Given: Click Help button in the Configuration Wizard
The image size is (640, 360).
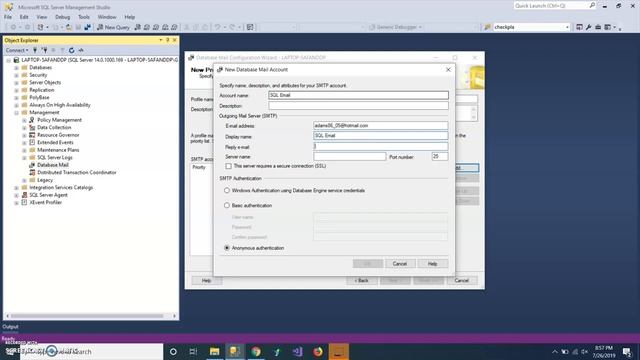Looking at the screenshot, I should pos(207,280).
